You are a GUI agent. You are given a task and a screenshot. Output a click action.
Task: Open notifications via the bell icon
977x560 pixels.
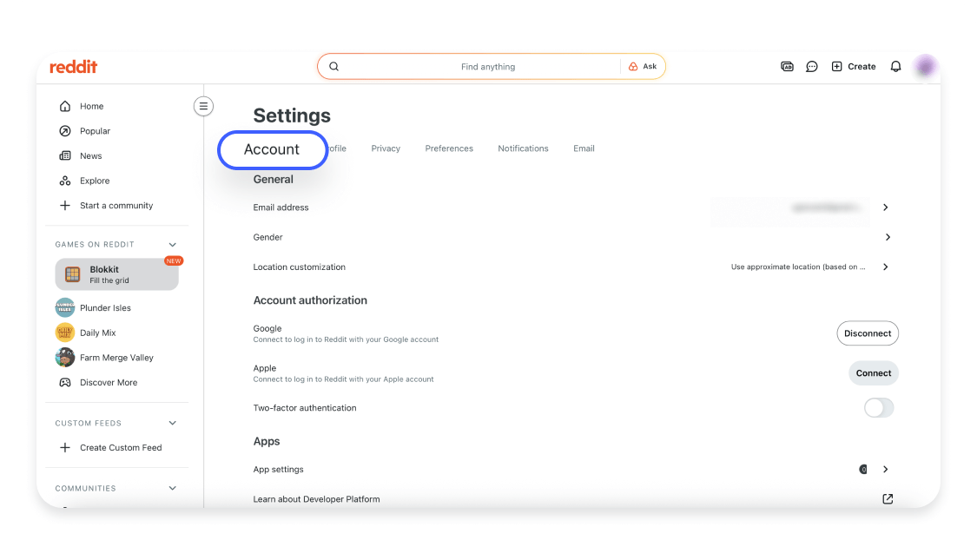tap(895, 66)
